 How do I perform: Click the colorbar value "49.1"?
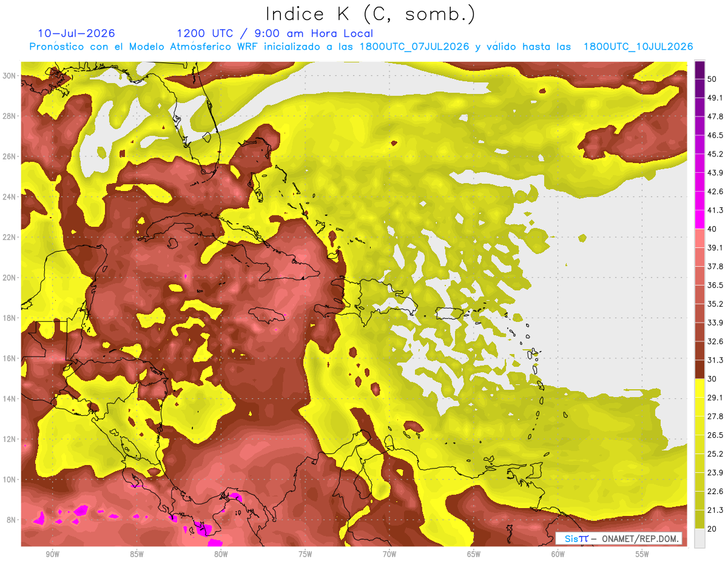[x=715, y=98]
